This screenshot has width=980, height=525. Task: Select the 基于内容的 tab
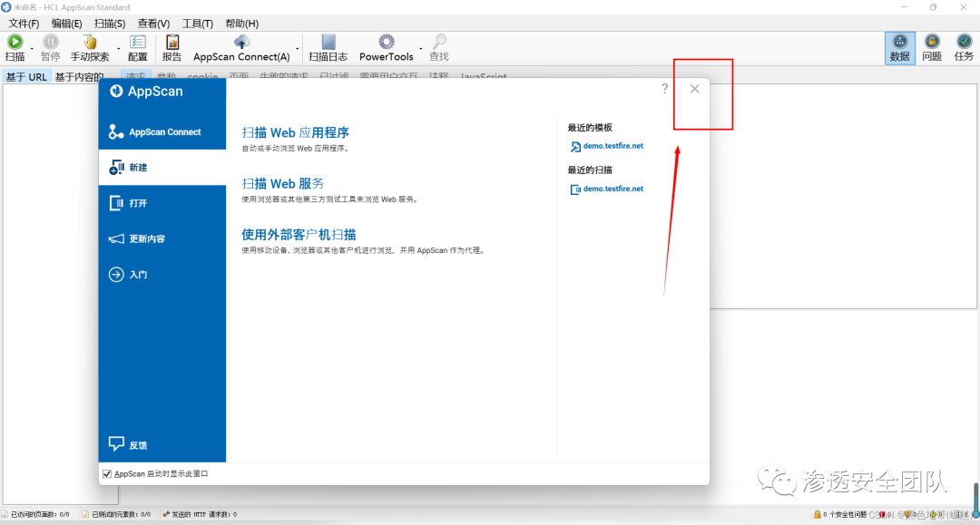point(79,77)
